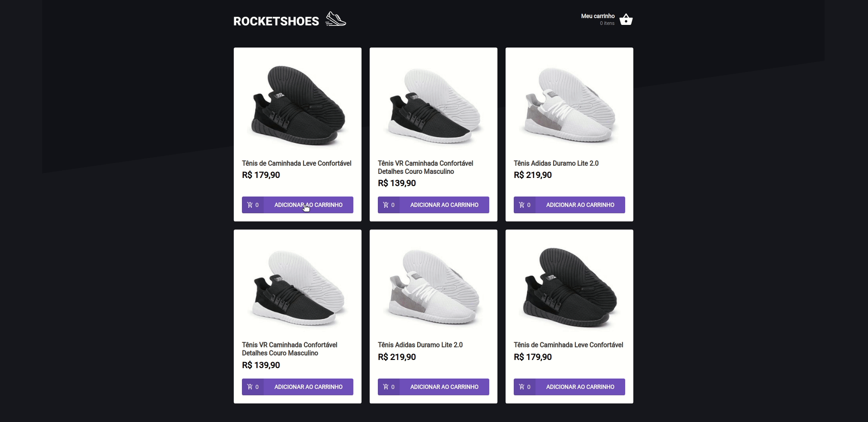Click cart icon on second-row white Adidas Duramo
868x422 pixels.
click(389, 387)
